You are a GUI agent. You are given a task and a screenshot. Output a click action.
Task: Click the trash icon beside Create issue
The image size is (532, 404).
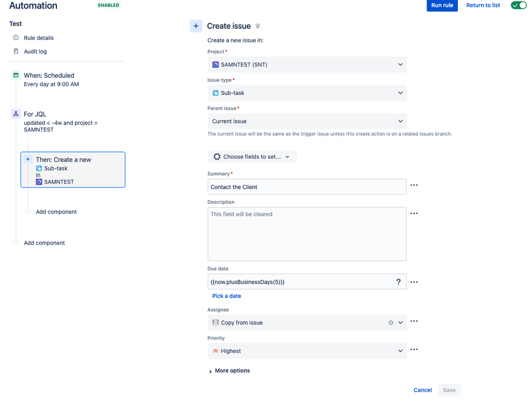tap(258, 26)
